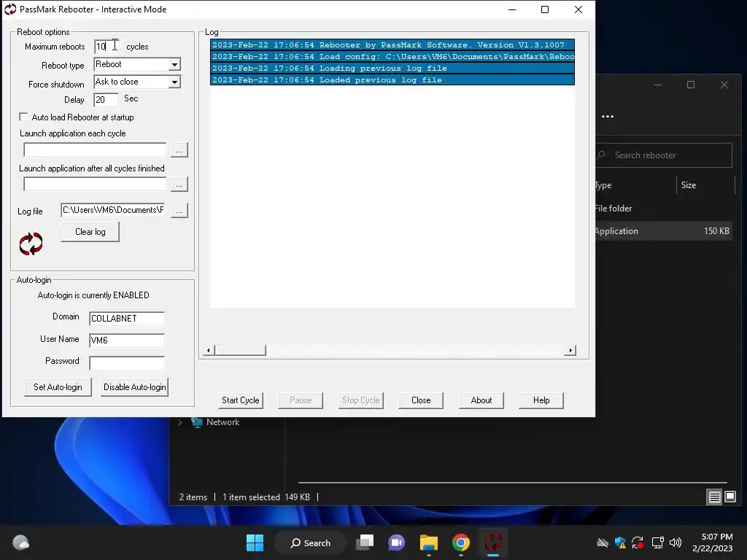Browse for the Log file path

(179, 210)
